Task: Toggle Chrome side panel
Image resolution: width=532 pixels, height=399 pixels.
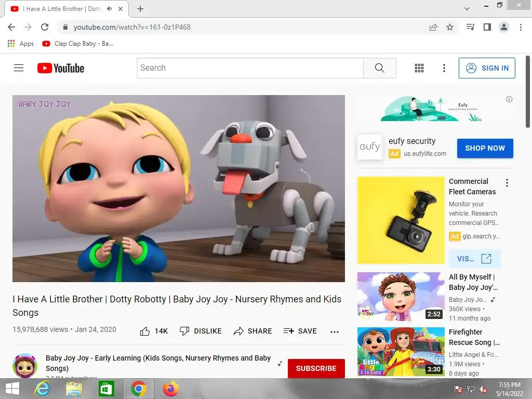Action: (487, 27)
